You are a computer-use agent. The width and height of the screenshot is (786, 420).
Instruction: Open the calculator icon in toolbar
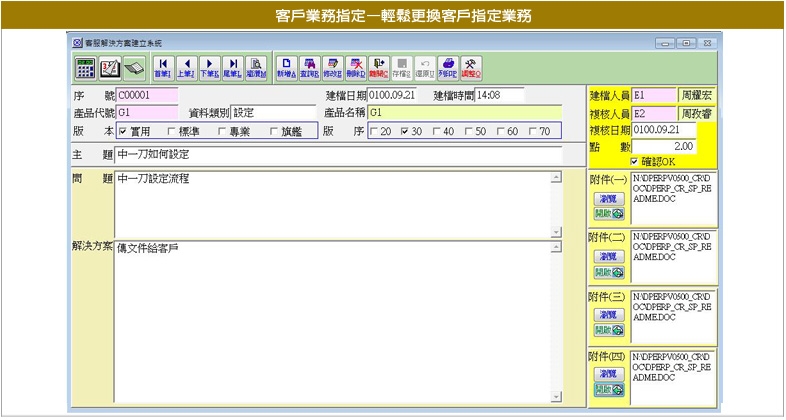85,68
